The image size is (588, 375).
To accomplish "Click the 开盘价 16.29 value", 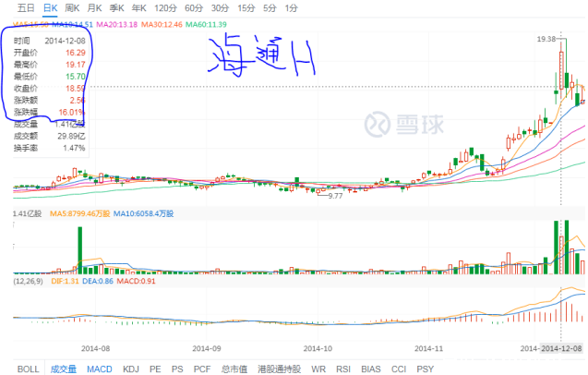I will tap(76, 53).
